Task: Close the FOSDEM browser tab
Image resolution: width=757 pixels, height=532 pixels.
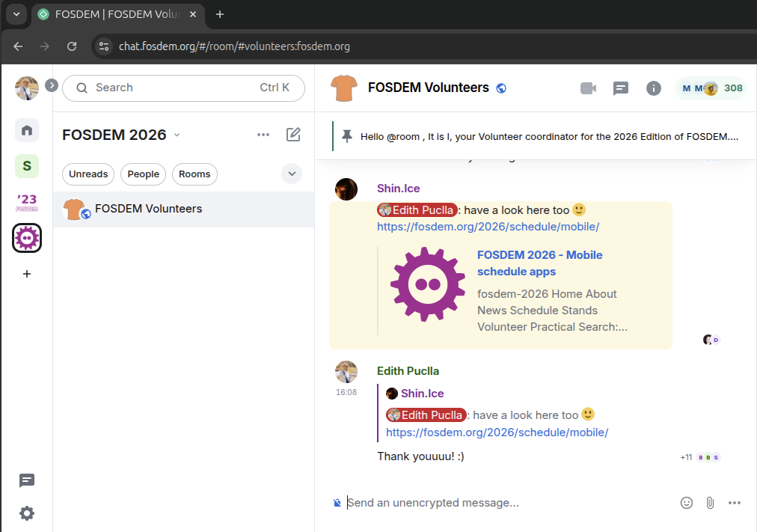Action: [x=193, y=14]
